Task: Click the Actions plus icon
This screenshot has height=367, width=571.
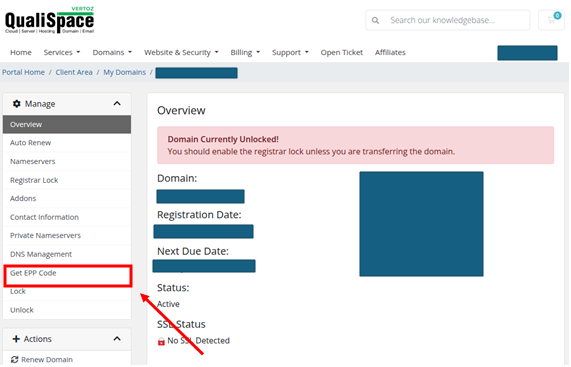Action: pos(16,339)
